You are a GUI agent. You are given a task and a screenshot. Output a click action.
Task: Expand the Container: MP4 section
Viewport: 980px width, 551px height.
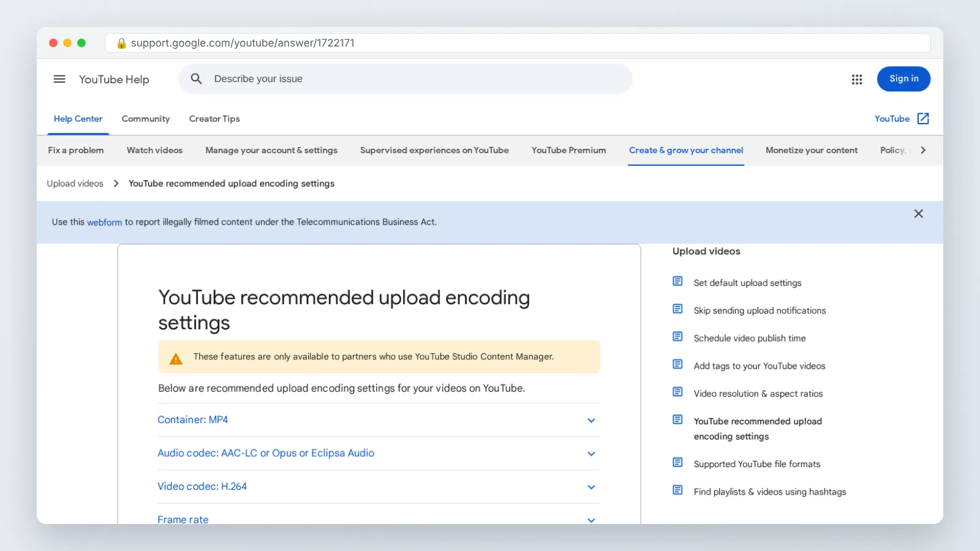[x=378, y=420]
